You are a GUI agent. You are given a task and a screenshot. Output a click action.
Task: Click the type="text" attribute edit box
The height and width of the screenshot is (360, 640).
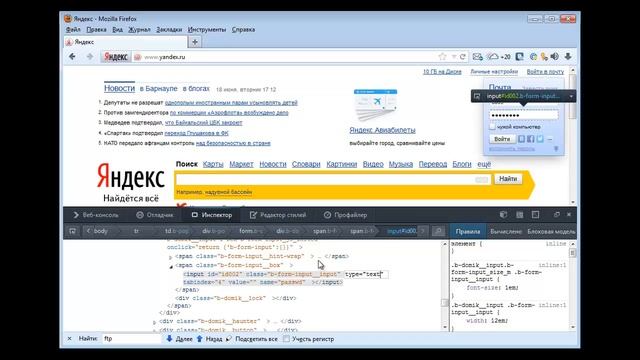tap(366, 274)
